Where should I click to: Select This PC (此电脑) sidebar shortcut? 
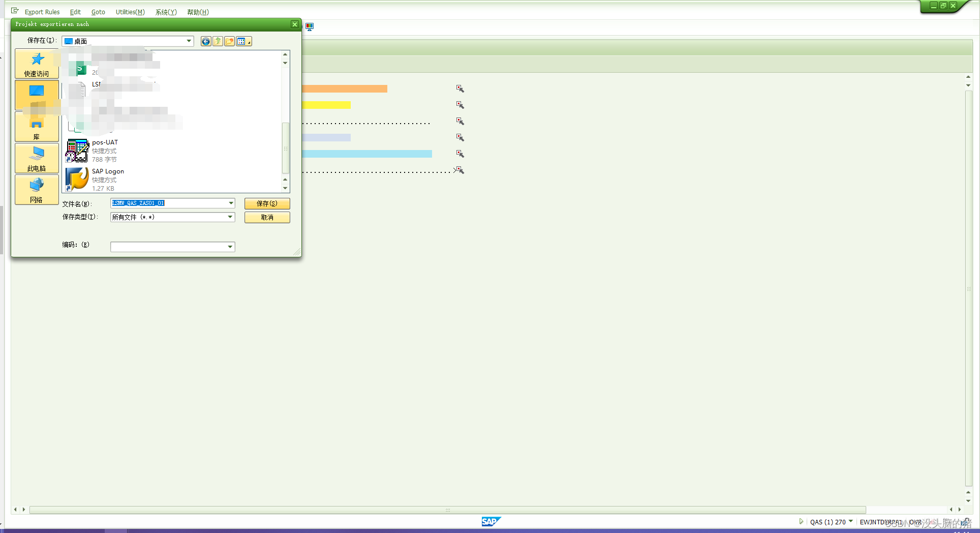pos(37,158)
